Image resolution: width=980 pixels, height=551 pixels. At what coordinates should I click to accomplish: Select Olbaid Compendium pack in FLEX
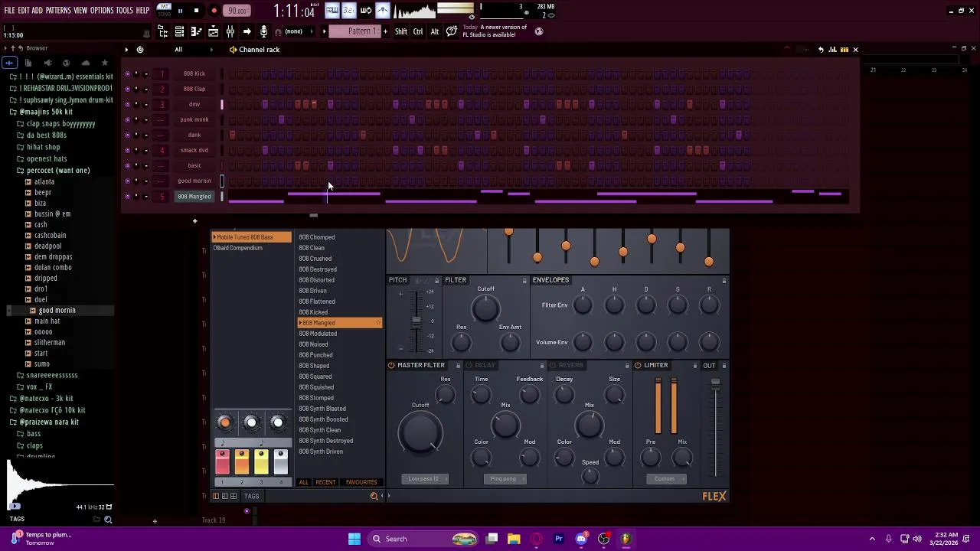pyautogui.click(x=237, y=248)
